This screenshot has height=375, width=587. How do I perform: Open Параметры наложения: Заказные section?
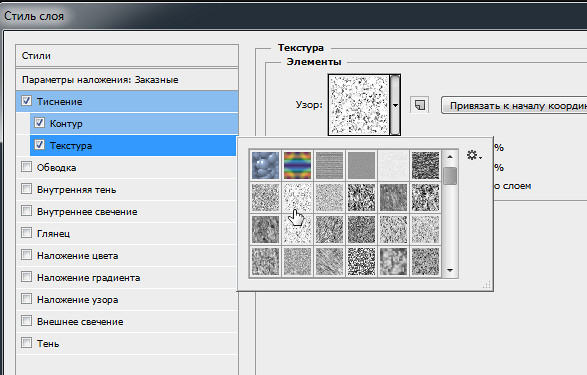(127, 80)
